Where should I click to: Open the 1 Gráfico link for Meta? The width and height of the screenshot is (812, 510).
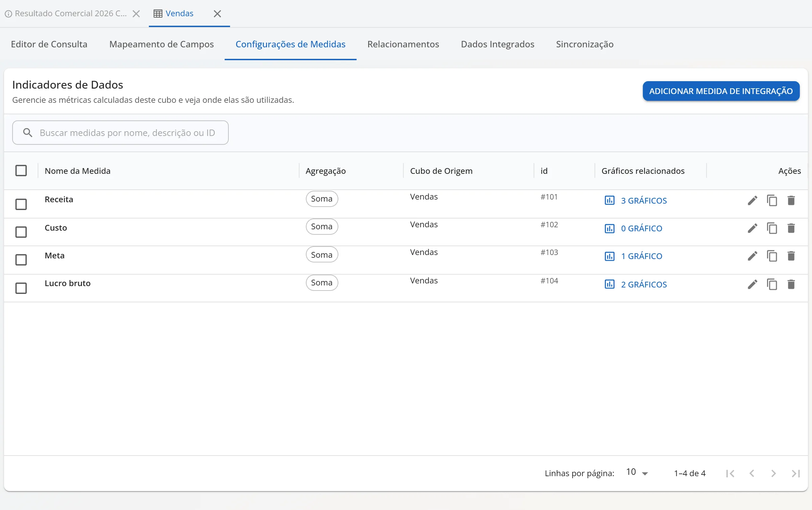pos(633,256)
